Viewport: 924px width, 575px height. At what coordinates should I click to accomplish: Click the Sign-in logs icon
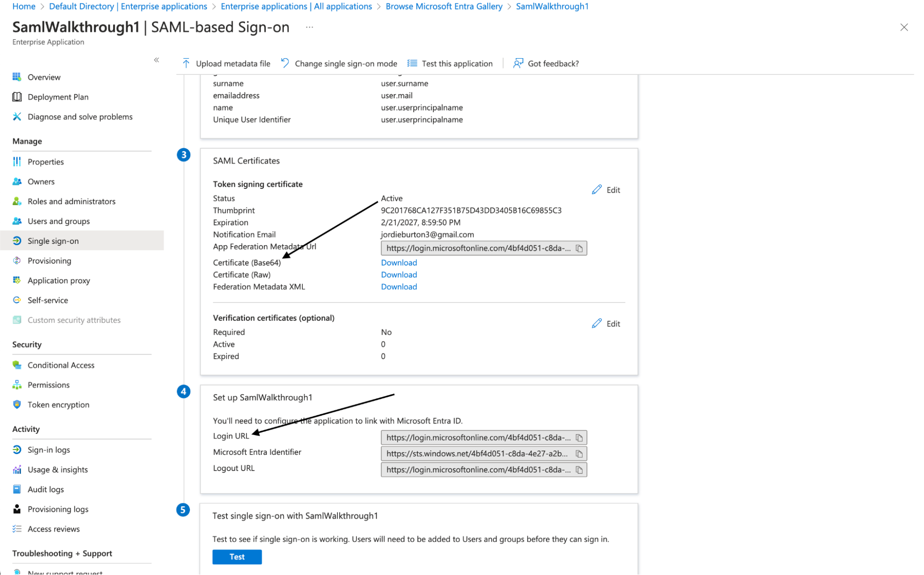17,449
